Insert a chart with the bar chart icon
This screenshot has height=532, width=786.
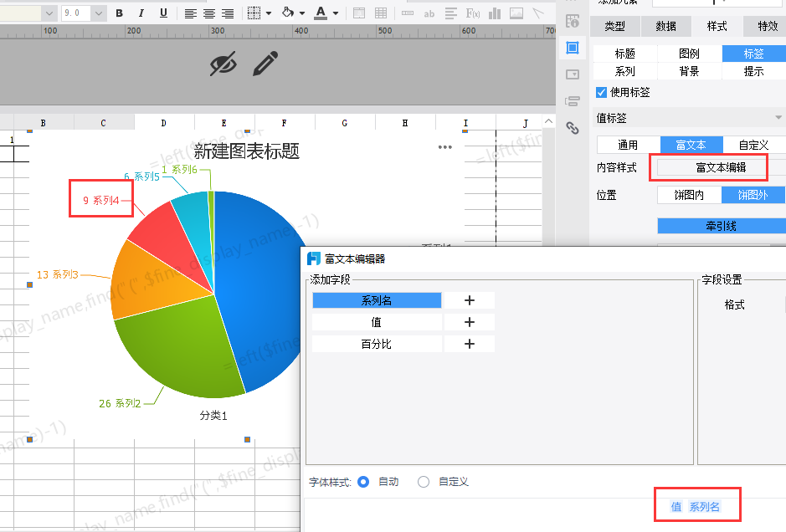[x=495, y=13]
